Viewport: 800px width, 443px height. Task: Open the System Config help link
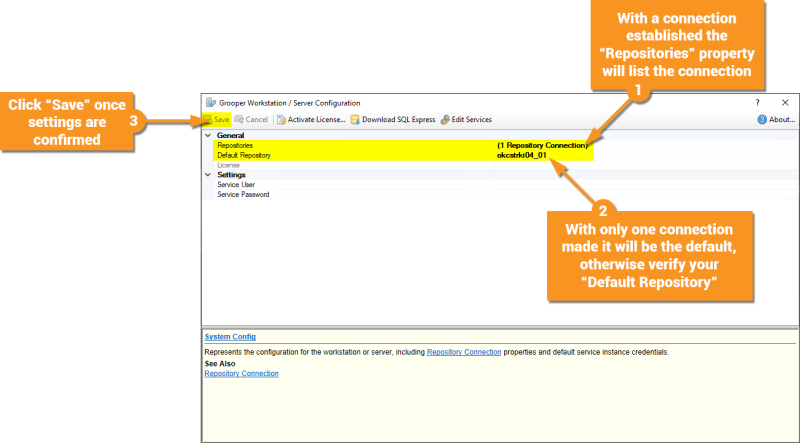click(x=230, y=337)
